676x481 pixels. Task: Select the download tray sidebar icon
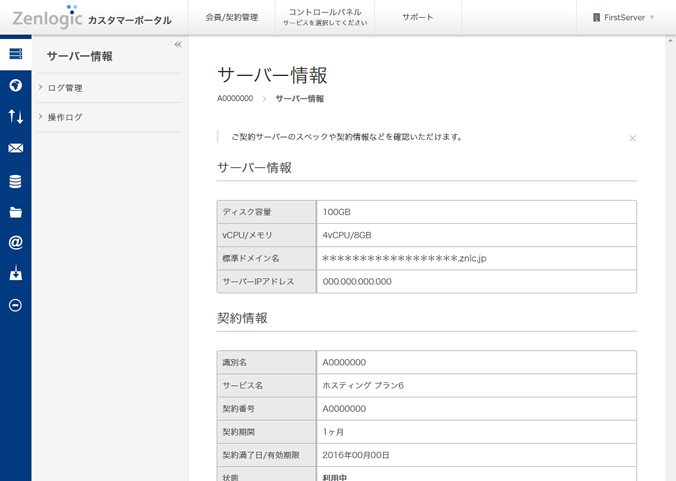click(x=15, y=274)
